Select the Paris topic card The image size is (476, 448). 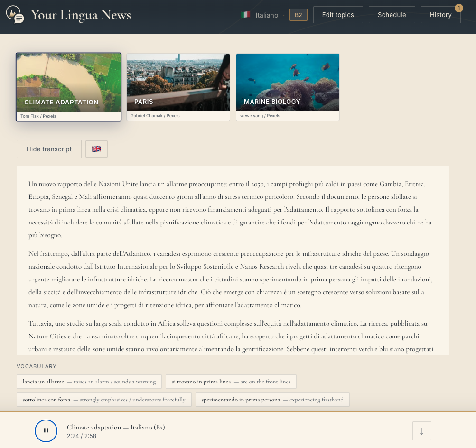click(x=178, y=87)
